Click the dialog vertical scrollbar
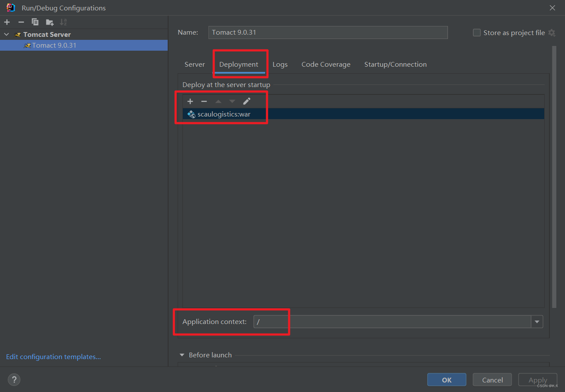The image size is (565, 392). pos(554,177)
